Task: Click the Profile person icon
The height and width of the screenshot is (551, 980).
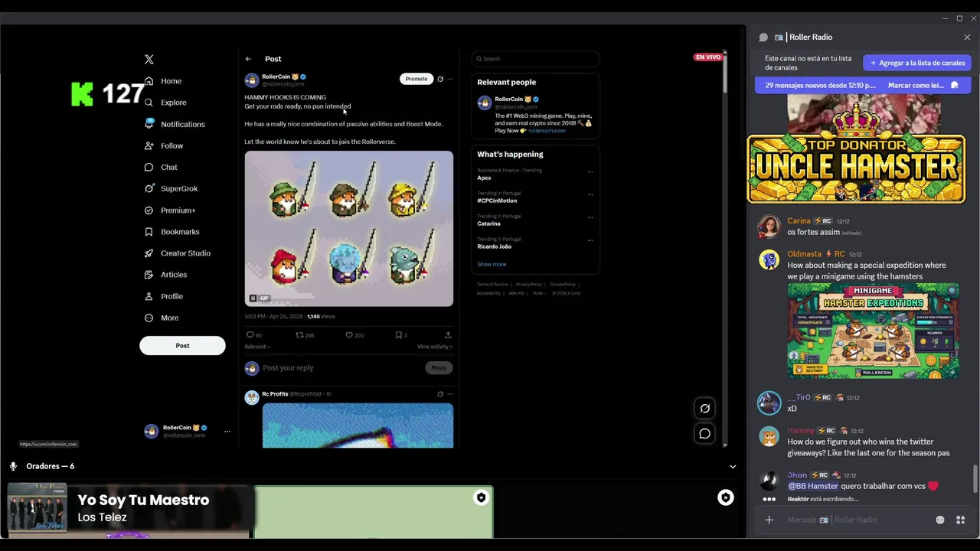Action: (149, 296)
